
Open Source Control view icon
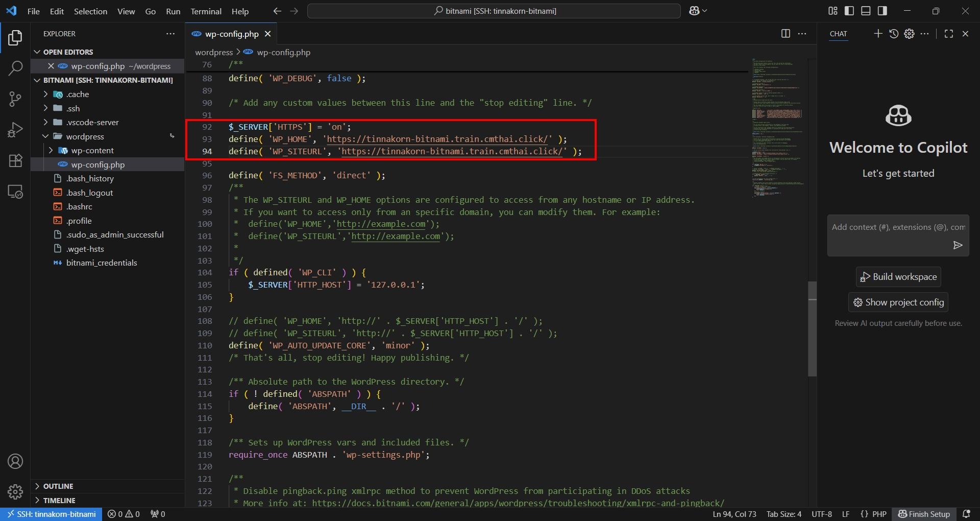15,99
